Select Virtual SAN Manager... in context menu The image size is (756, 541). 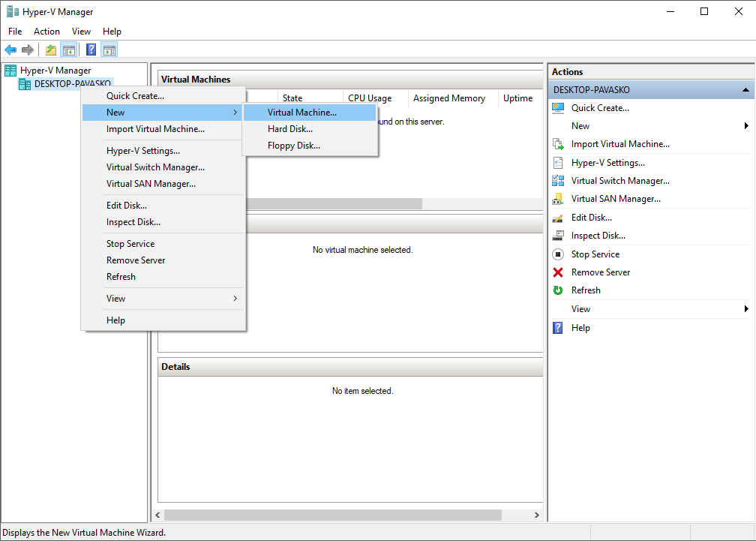164,184
